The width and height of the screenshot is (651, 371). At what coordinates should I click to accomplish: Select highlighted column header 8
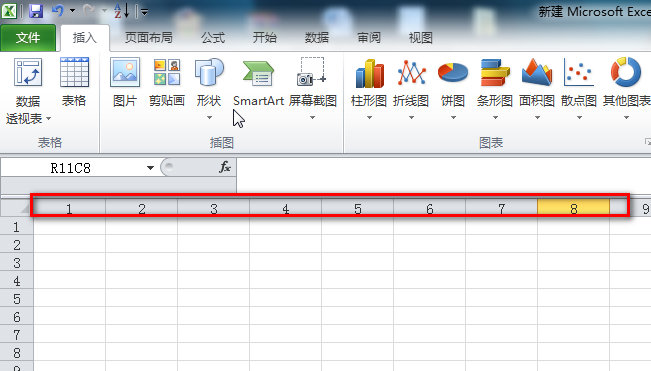(574, 207)
